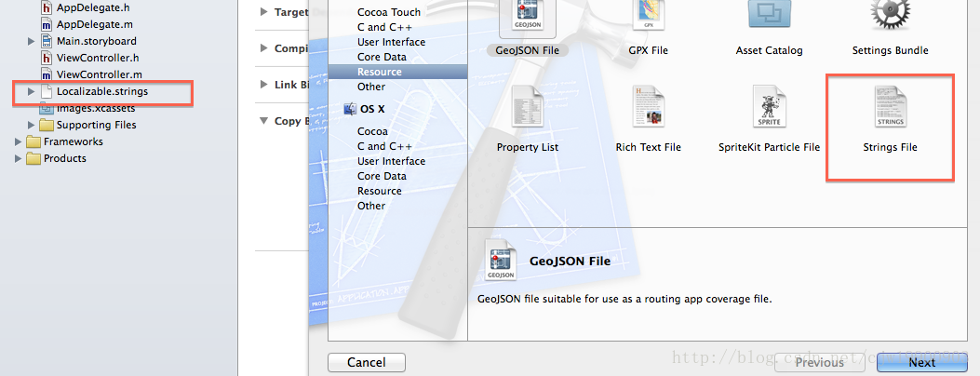Select the Settings Bundle gear icon
The width and height of the screenshot is (980, 376).
[x=891, y=16]
